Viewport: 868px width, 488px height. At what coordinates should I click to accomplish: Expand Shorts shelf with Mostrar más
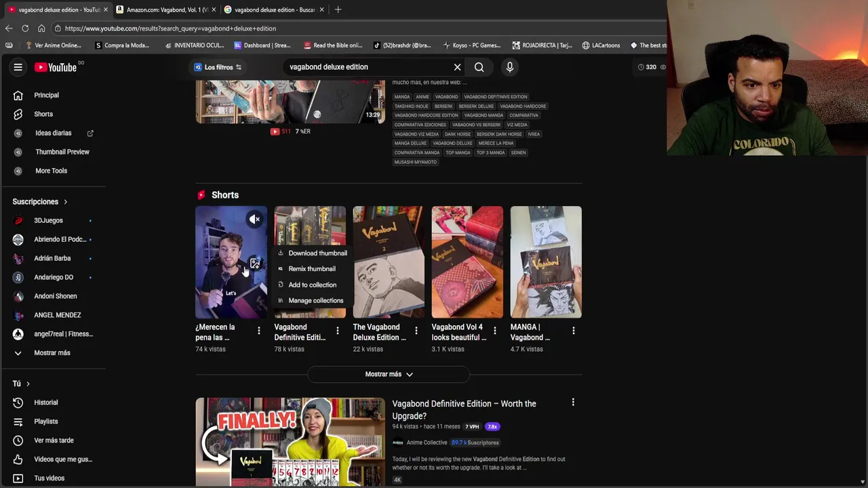click(389, 374)
